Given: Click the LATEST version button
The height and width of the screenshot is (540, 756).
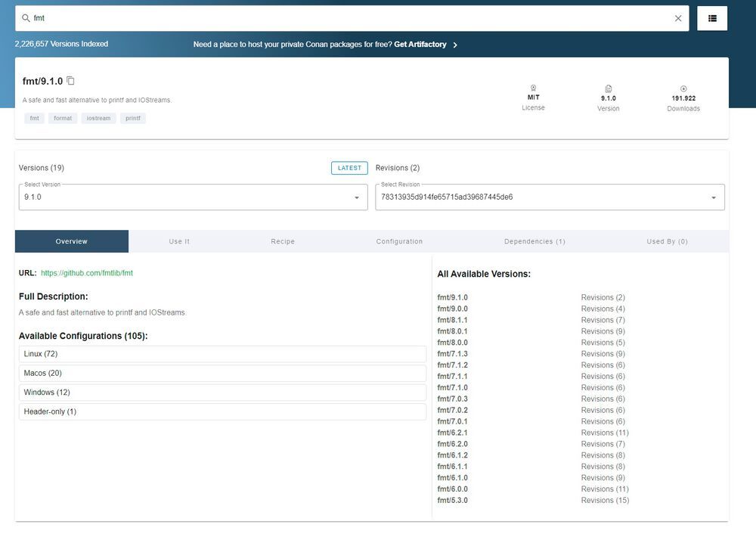Looking at the screenshot, I should click(x=349, y=168).
